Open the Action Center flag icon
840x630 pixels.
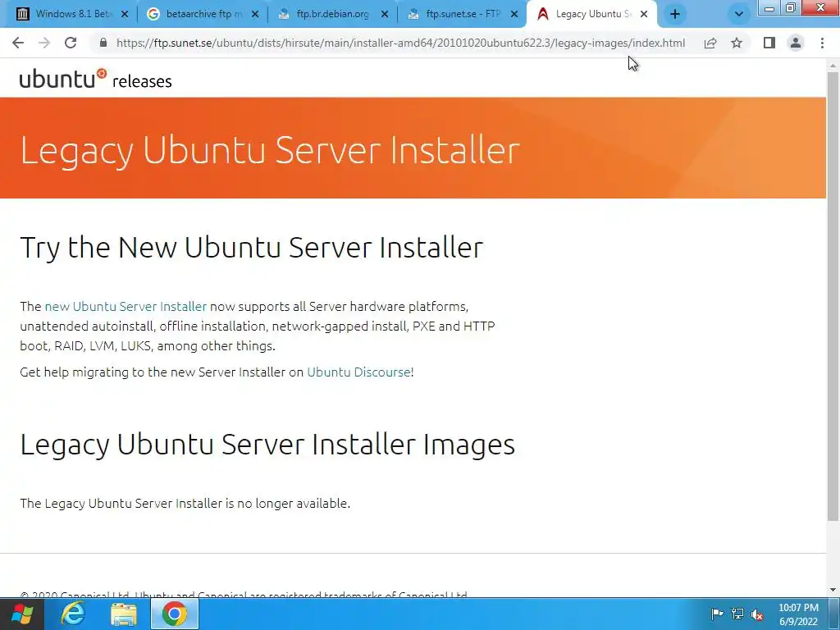click(x=717, y=614)
